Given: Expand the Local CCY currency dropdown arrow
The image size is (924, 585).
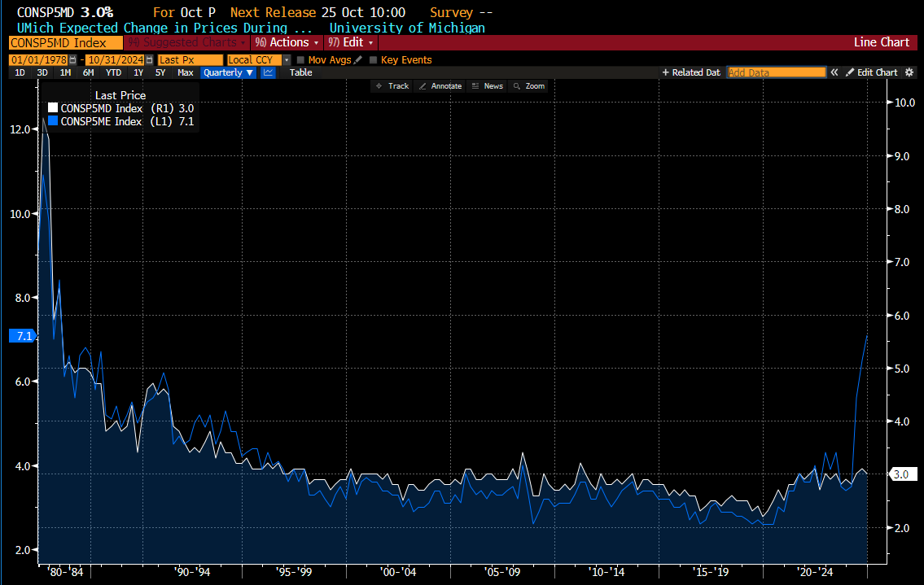Looking at the screenshot, I should (287, 60).
